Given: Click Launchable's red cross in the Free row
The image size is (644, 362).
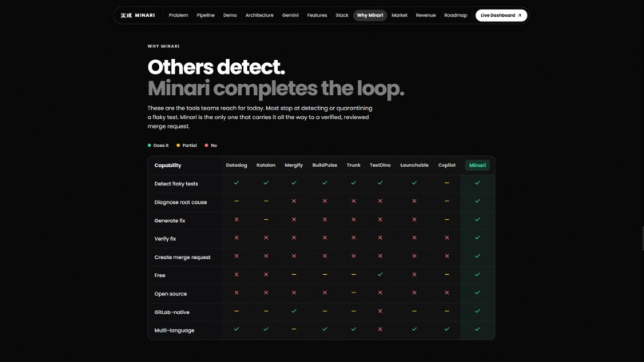Looking at the screenshot, I should (414, 274).
